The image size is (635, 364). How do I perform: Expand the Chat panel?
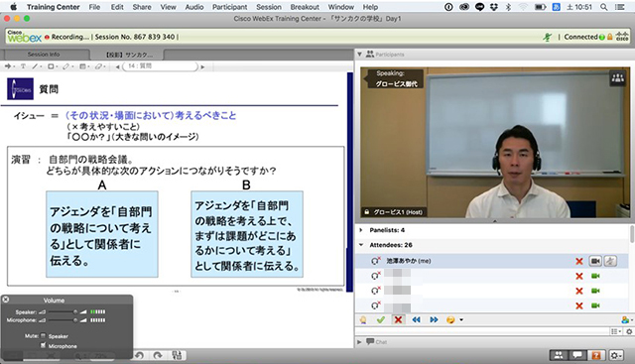click(359, 342)
